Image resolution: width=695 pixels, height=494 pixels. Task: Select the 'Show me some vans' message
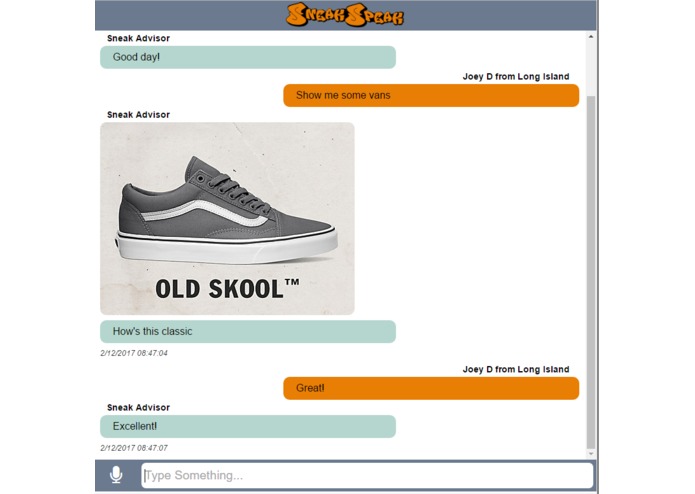pyautogui.click(x=431, y=95)
